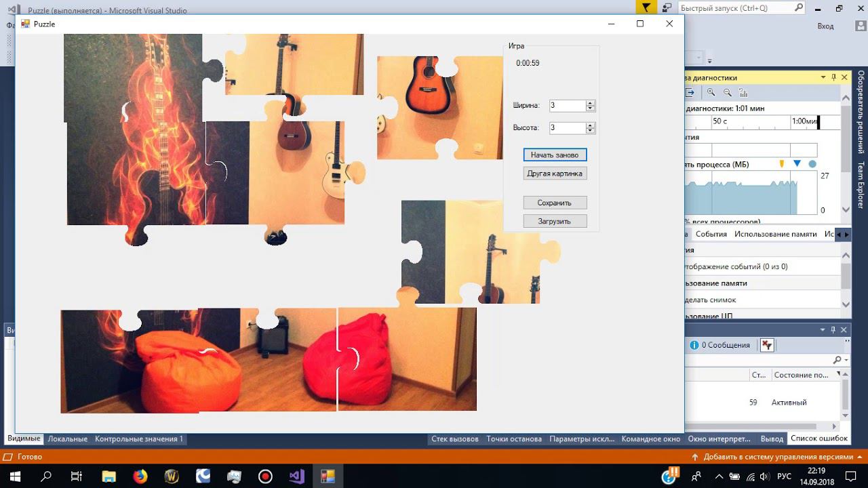The width and height of the screenshot is (868, 488).
Task: Switch to the Вывод tab
Action: pyautogui.click(x=772, y=439)
